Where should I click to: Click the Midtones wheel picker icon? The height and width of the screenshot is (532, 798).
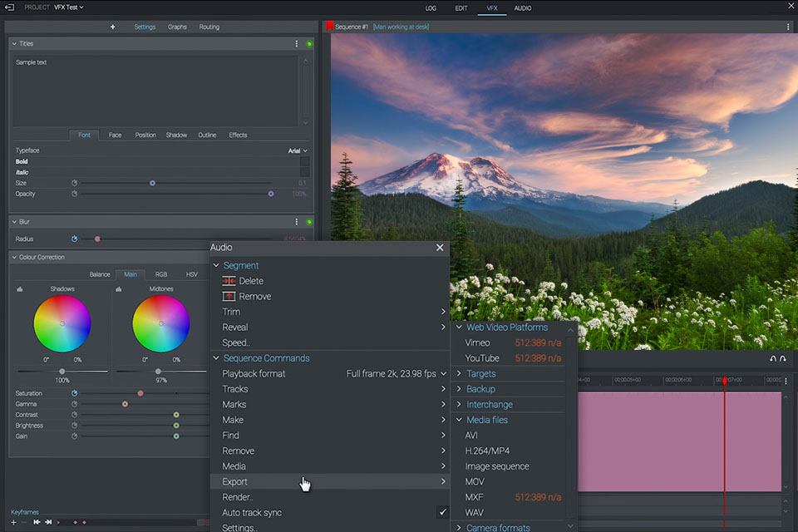(119, 289)
